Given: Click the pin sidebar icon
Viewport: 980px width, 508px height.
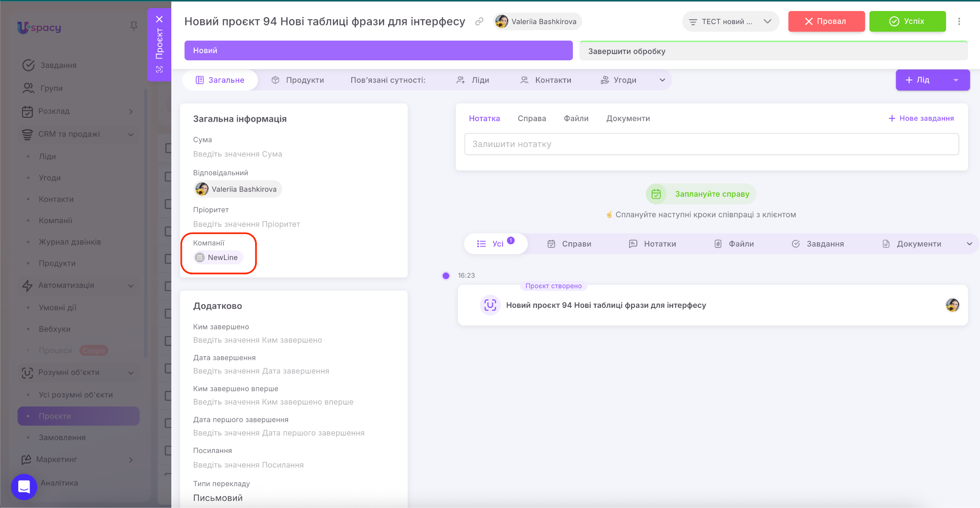Looking at the screenshot, I should [134, 26].
